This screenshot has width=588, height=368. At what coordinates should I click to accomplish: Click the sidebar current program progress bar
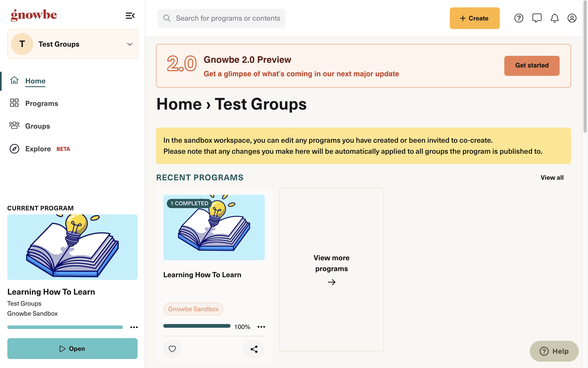click(x=65, y=327)
